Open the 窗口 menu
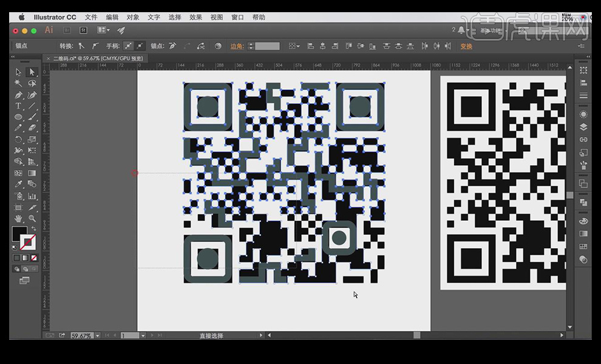Screen dimensions: 601x364 coord(237,18)
